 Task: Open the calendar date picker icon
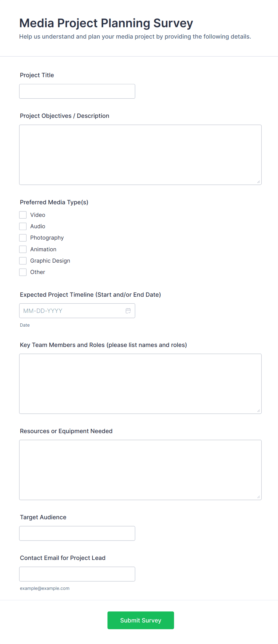[128, 311]
